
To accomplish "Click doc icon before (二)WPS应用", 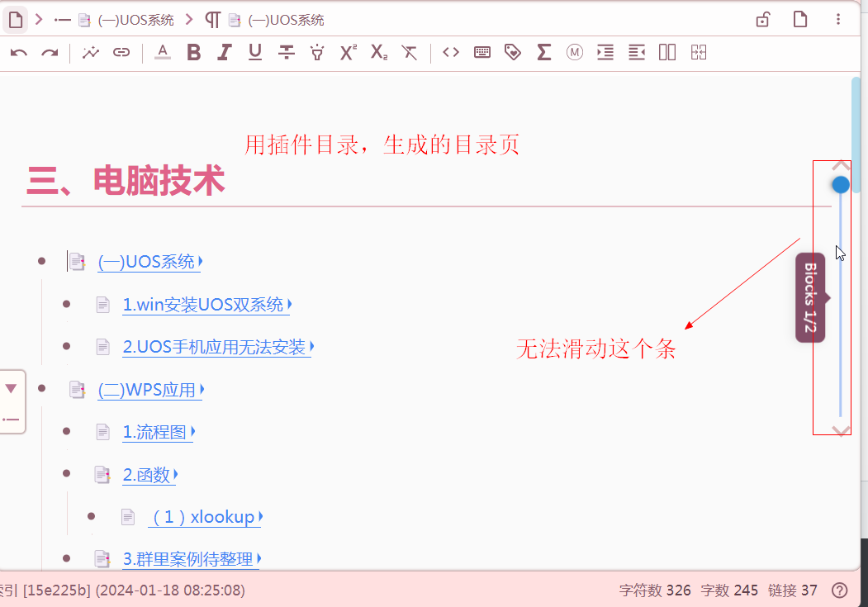I will (78, 390).
